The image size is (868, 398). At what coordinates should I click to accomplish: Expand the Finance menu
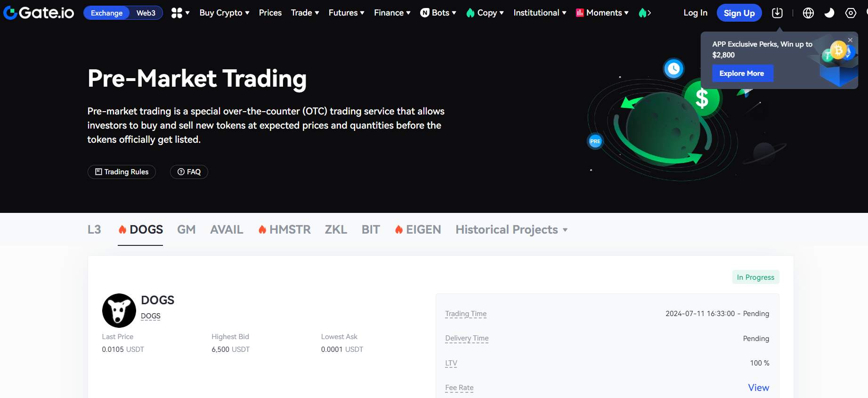[x=392, y=13]
